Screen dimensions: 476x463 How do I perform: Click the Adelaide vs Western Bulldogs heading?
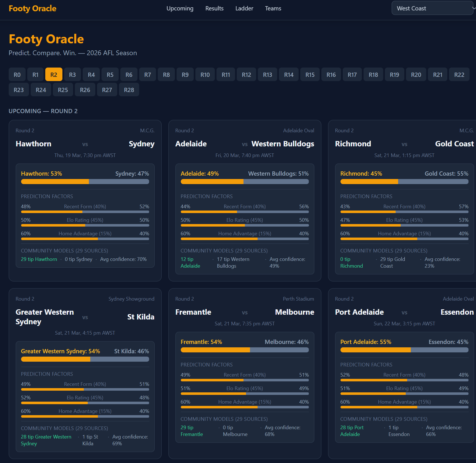245,144
